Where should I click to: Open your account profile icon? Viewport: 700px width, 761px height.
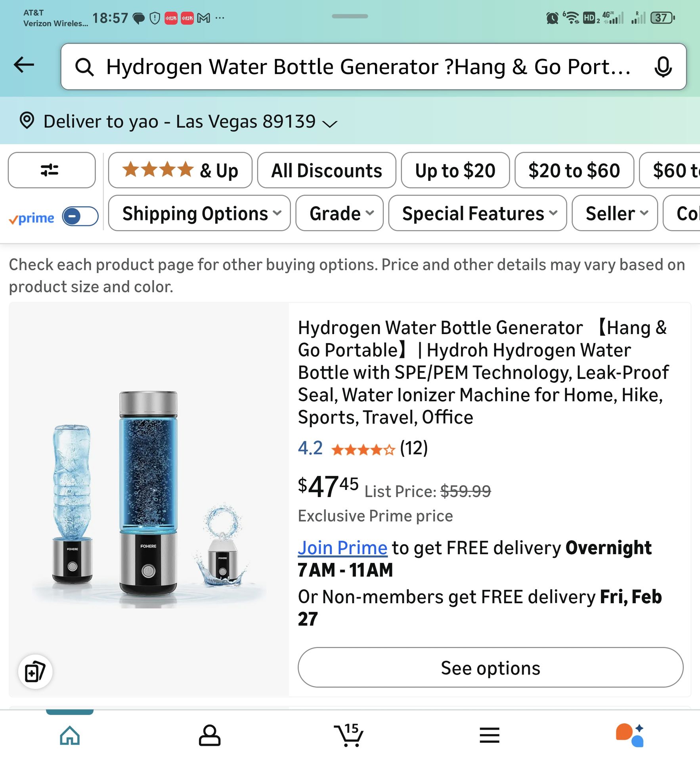tap(209, 735)
